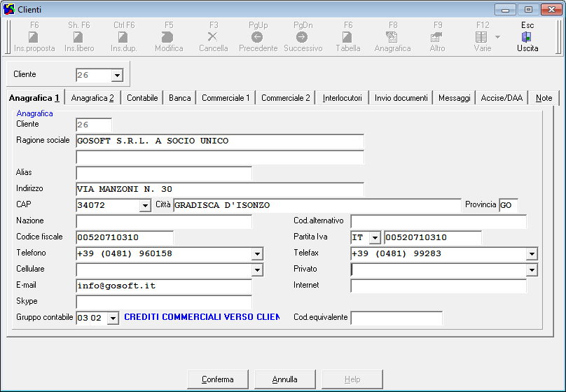
Task: Click the Alias input field
Action: tap(164, 173)
